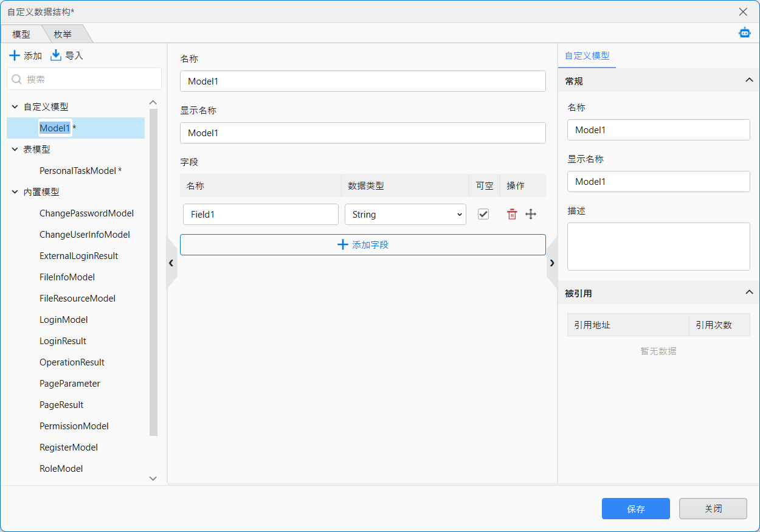Click the 保存 button

click(635, 509)
